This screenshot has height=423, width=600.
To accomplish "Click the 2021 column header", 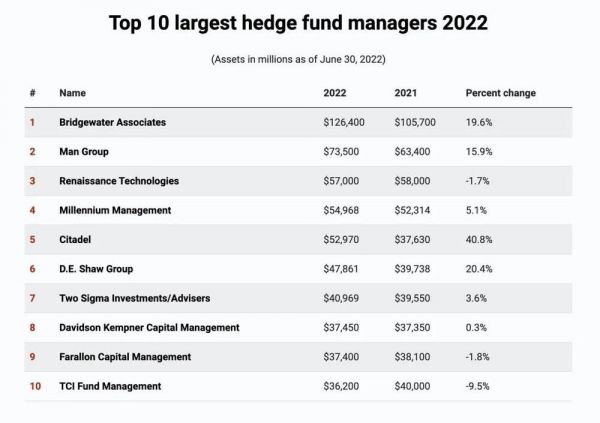I will pos(407,93).
